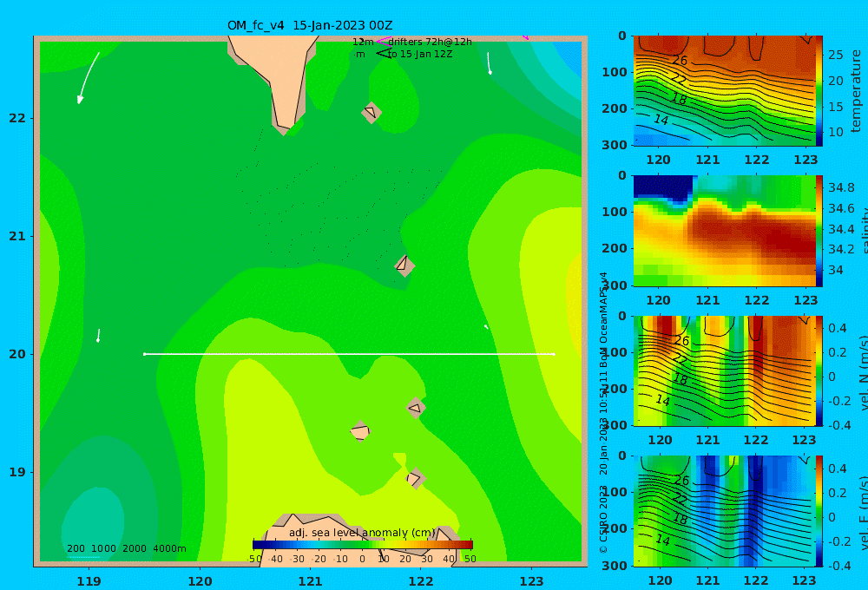Click the '200 1000 2000 4000m' depth legend
Image resolution: width=868 pixels, height=590 pixels.
point(126,548)
